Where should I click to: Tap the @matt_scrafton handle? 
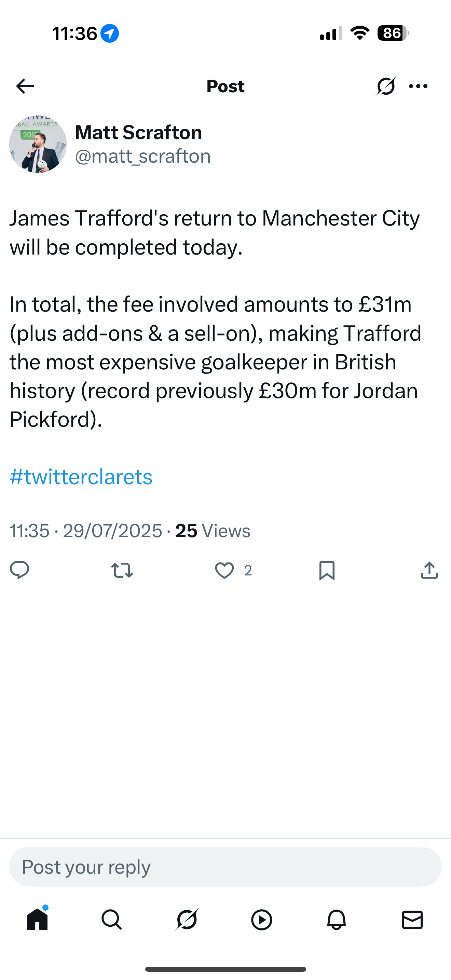pyautogui.click(x=142, y=156)
